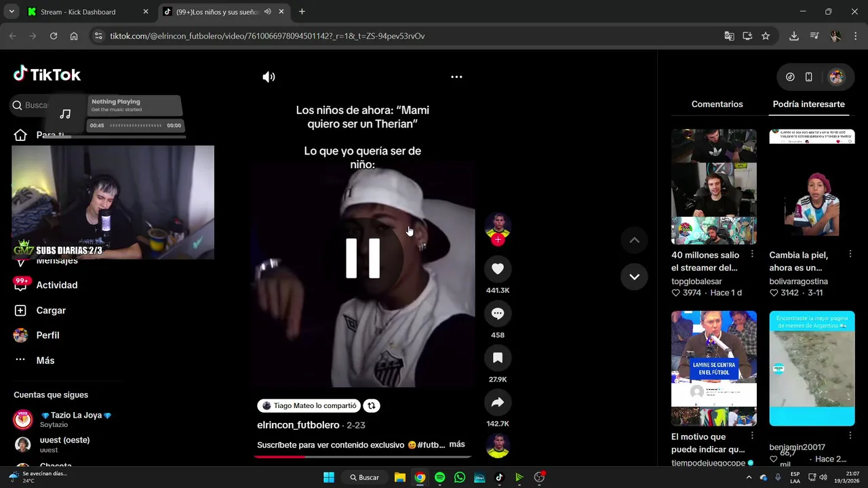This screenshot has width=868, height=488.
Task: Open Get Coins TikTok icon
Action: coord(790,77)
